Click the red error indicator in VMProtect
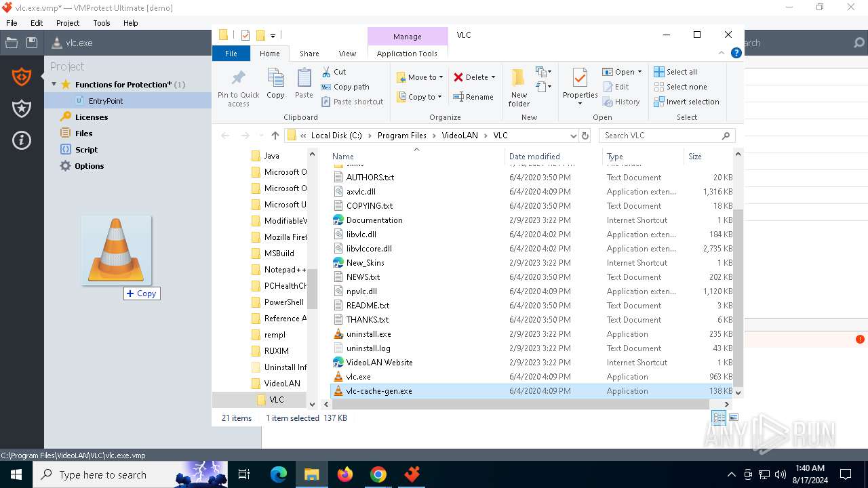This screenshot has width=868, height=488. tap(860, 339)
